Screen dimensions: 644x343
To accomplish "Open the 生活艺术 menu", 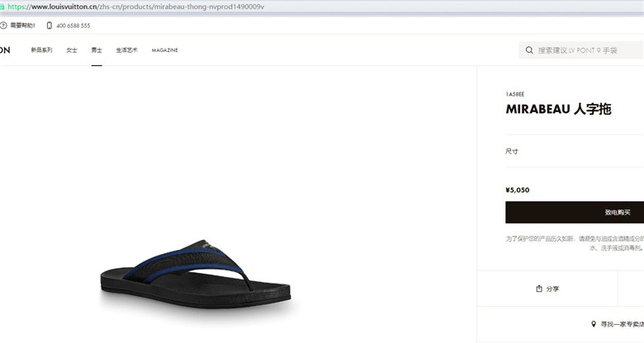I will tap(126, 50).
